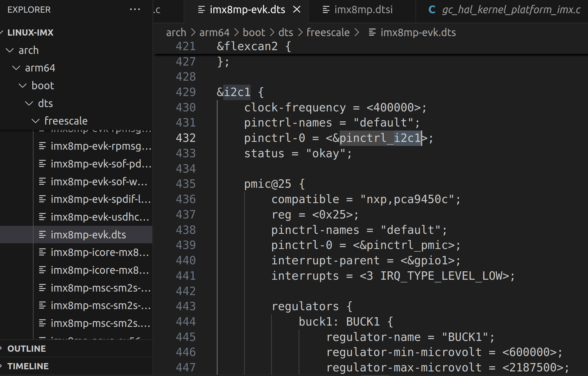Click file icon beside imx8mp-evk-spdif file
Viewport: 588px width, 376px height.
click(x=42, y=199)
